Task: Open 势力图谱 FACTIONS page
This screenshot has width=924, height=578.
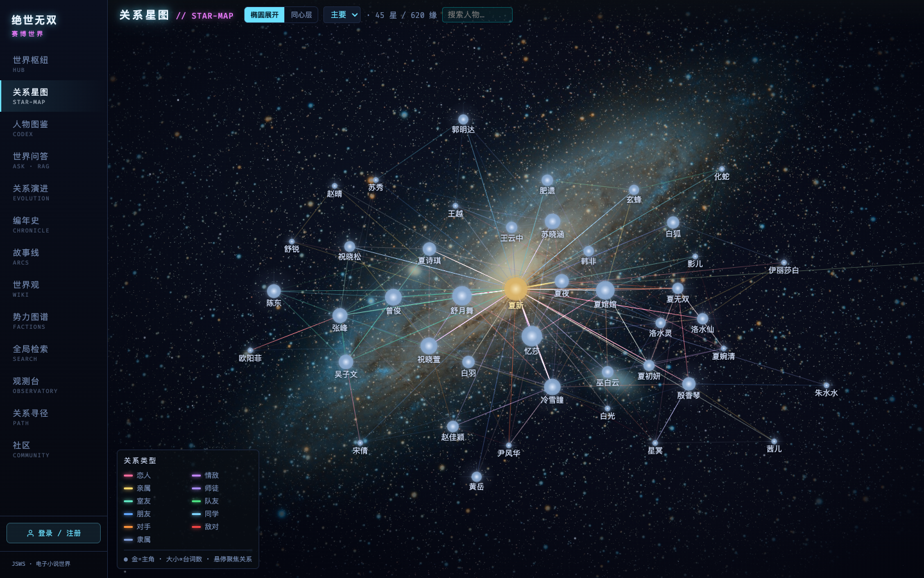Action: point(53,321)
